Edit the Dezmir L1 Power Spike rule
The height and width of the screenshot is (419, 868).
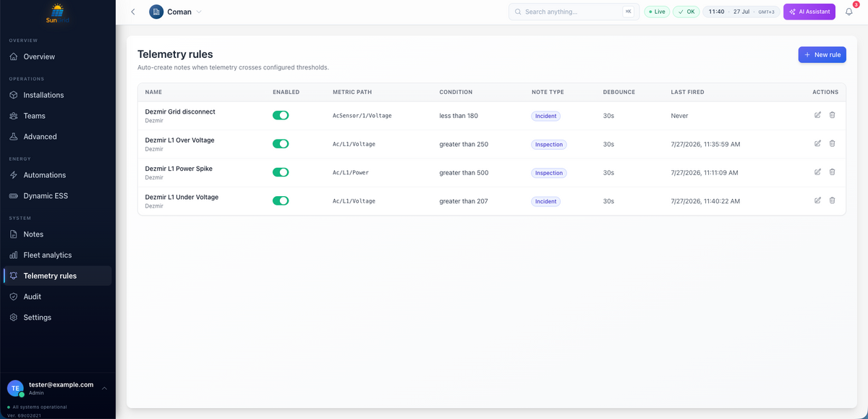click(817, 172)
